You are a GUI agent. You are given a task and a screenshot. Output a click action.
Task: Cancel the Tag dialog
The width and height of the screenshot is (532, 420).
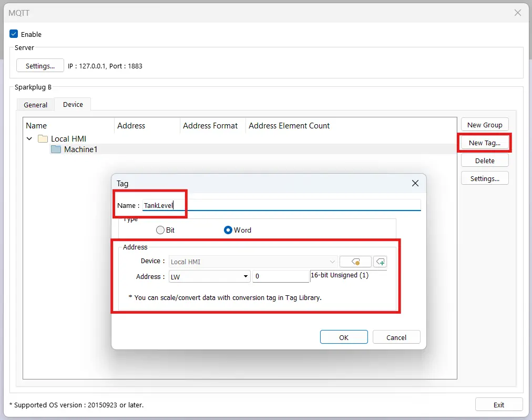(x=396, y=337)
